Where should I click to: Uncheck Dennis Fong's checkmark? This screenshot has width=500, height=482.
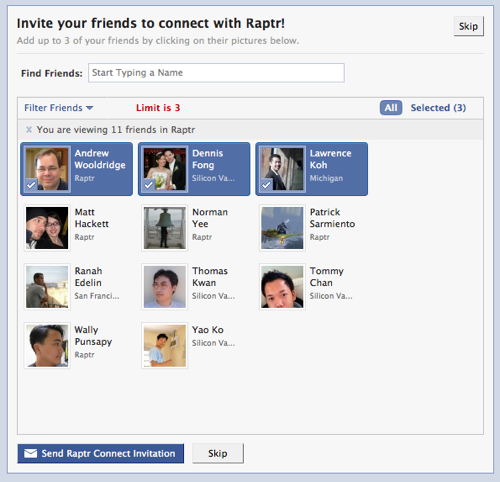click(x=149, y=185)
